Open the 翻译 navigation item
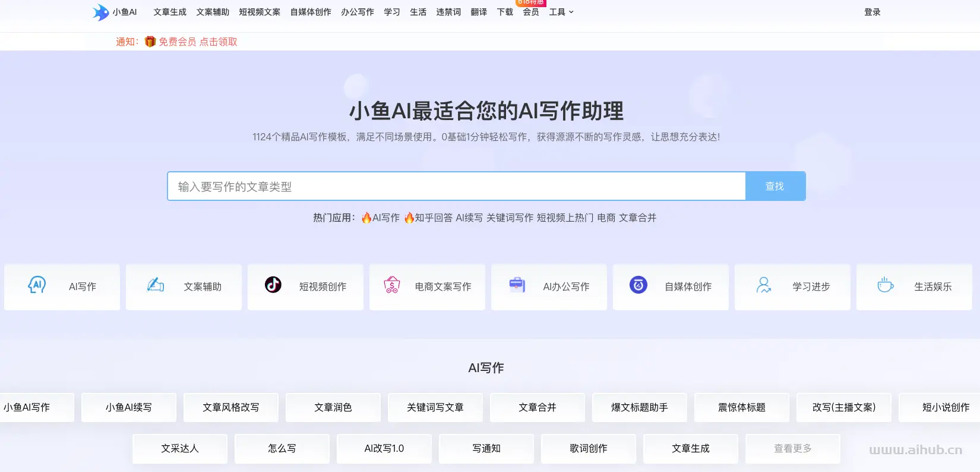This screenshot has width=980, height=472. 479,12
